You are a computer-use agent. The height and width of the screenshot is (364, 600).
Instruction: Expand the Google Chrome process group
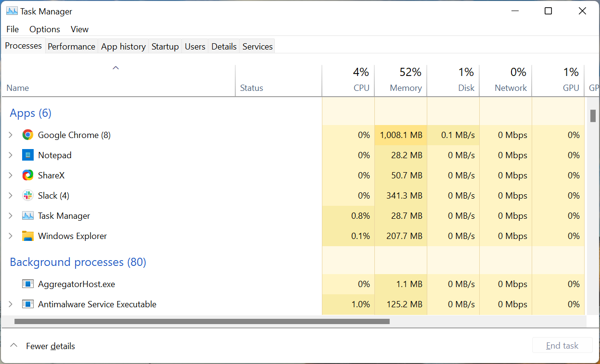click(11, 135)
